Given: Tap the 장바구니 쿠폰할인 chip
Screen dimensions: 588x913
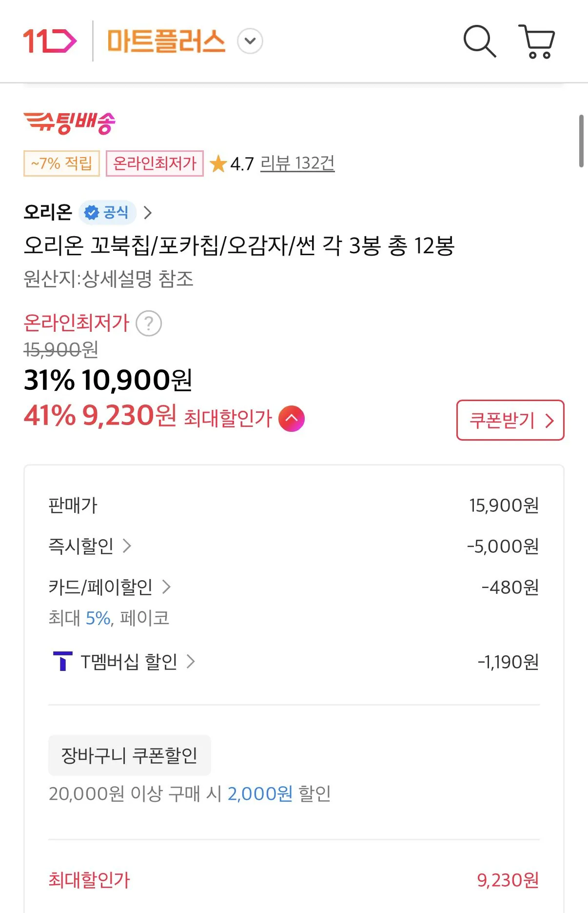Looking at the screenshot, I should click(129, 755).
